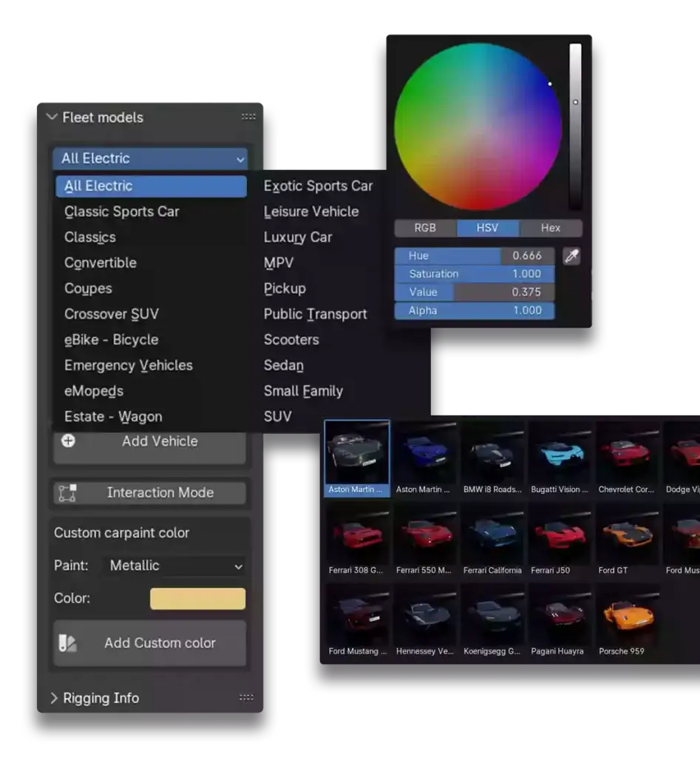The width and height of the screenshot is (700, 757).
Task: Select the SUV category entry
Action: (278, 416)
